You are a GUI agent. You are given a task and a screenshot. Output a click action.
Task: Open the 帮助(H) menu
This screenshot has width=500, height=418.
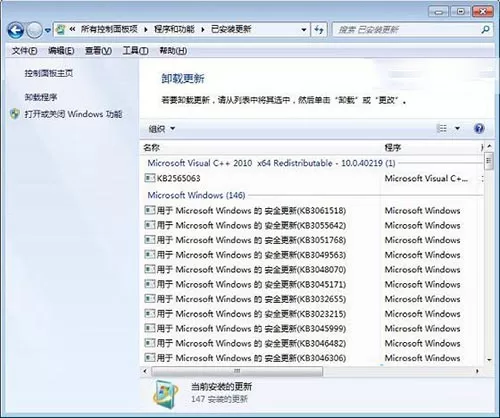coord(173,51)
